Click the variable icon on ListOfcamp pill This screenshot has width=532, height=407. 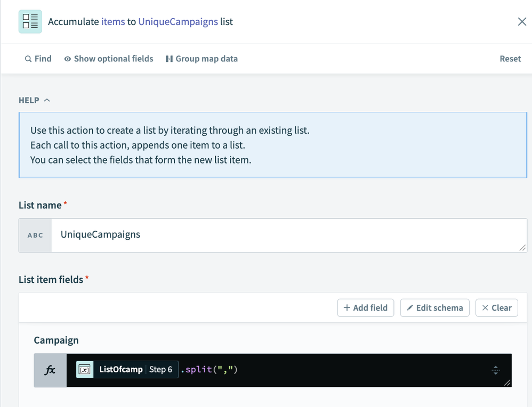[84, 370]
